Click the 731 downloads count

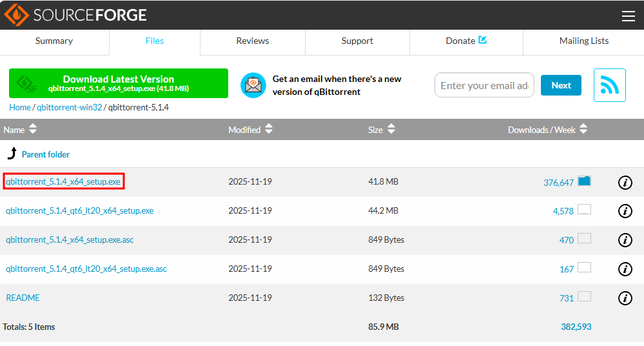pyautogui.click(x=567, y=298)
